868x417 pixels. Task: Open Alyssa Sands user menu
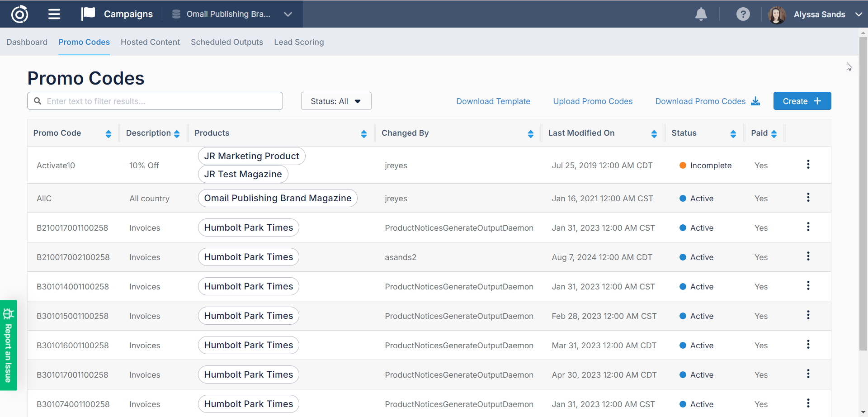pyautogui.click(x=818, y=14)
